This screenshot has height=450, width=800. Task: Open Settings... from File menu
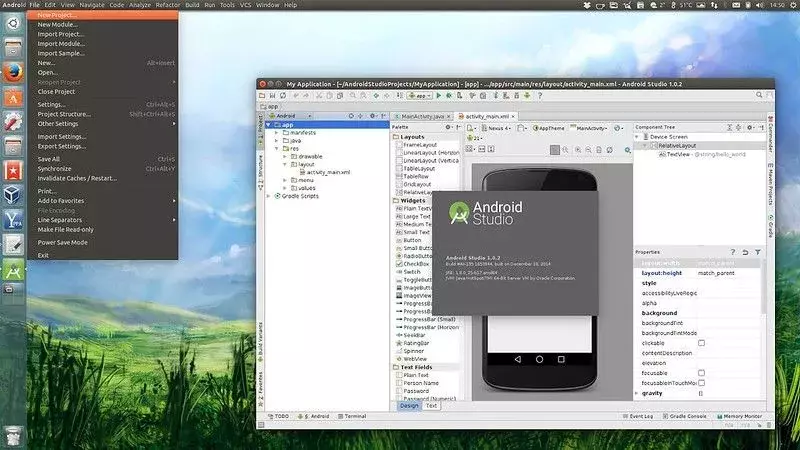[x=103, y=105]
